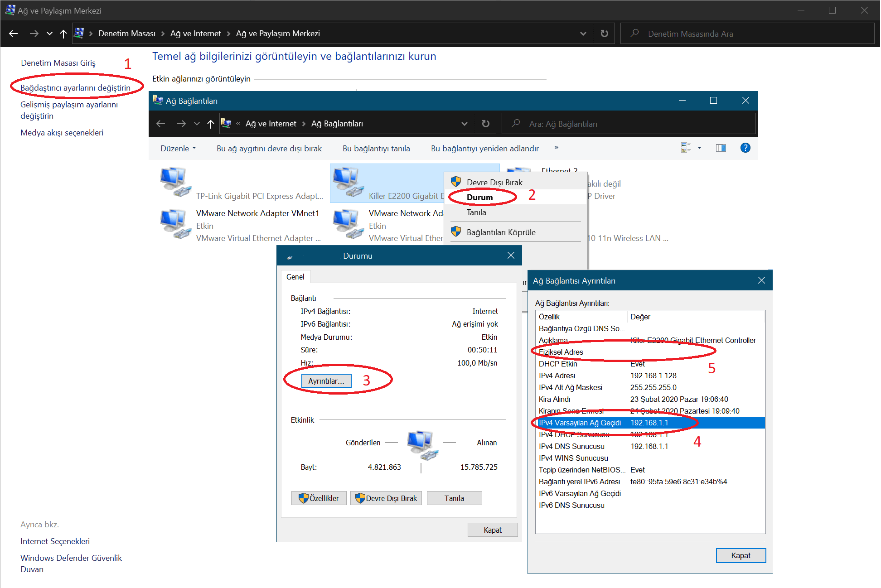
Task: Open the Düzenle dropdown menu
Action: tap(178, 148)
